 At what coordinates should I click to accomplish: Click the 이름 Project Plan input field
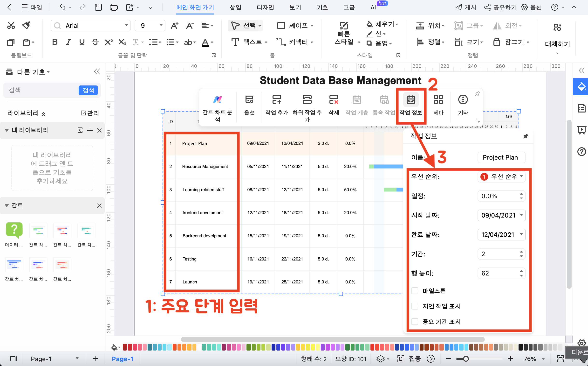coord(501,157)
